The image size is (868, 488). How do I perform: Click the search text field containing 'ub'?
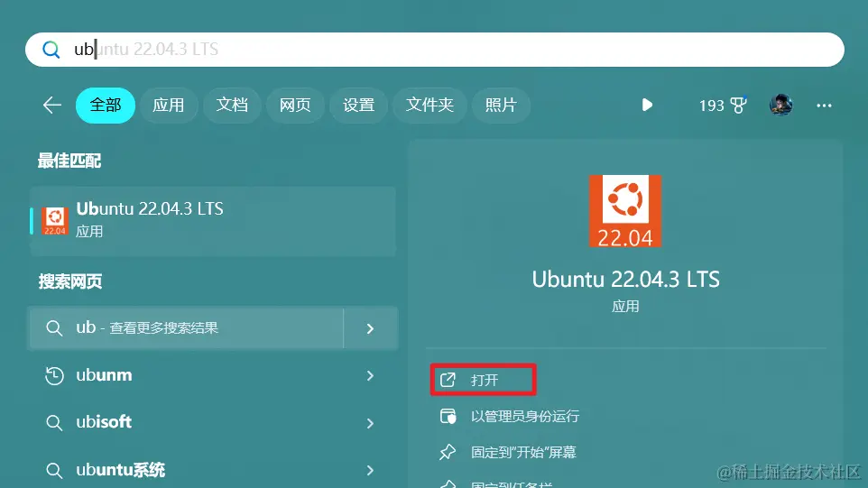pos(435,50)
